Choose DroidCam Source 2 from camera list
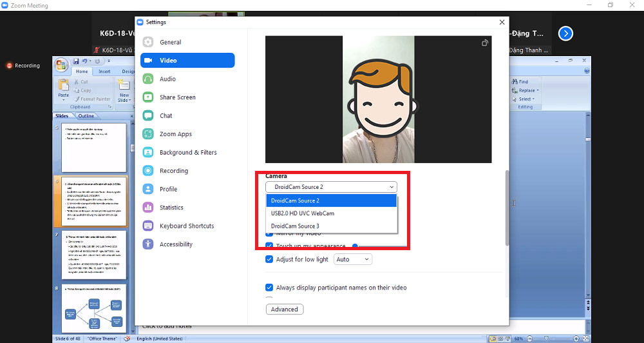This screenshot has height=343, width=644. [x=331, y=201]
